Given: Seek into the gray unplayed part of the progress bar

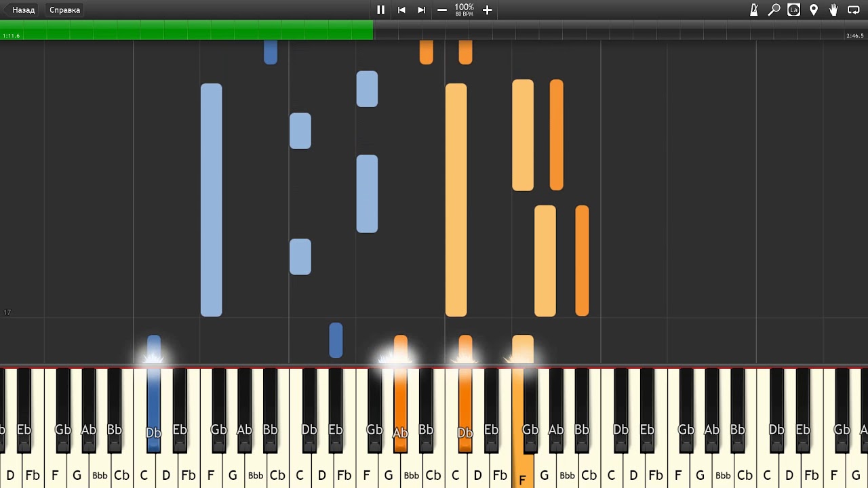Looking at the screenshot, I should click(x=620, y=30).
